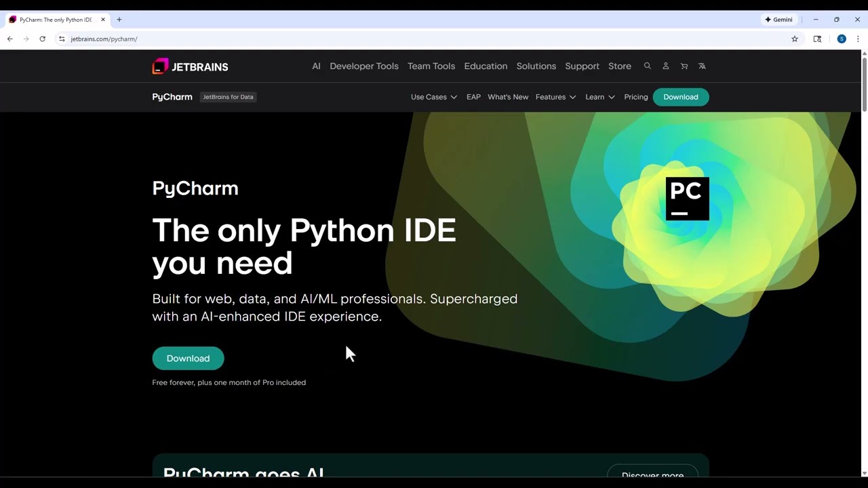Open the reading list side panel icon
The height and width of the screenshot is (488, 868).
[x=817, y=39]
